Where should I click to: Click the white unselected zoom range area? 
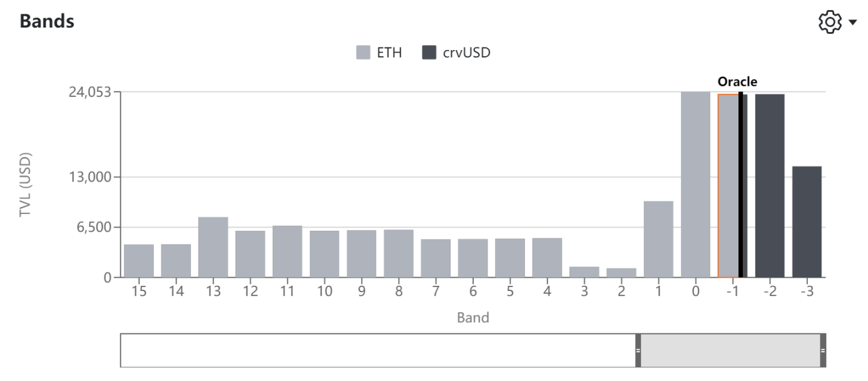[x=377, y=350]
